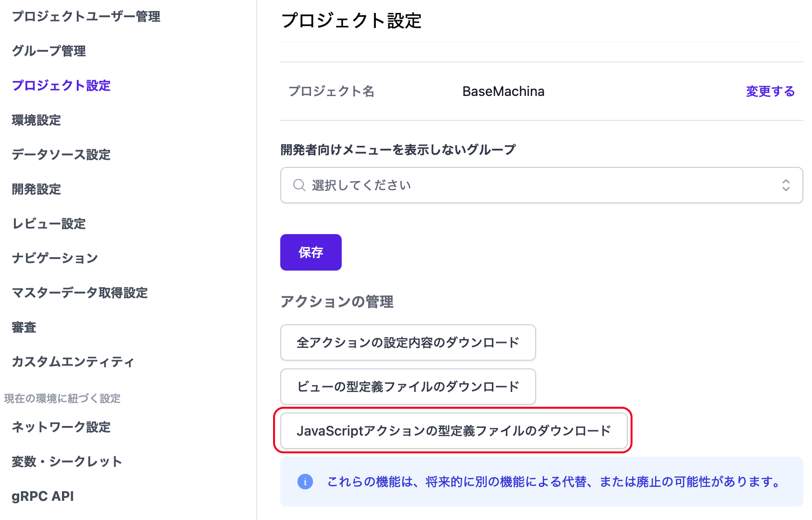
Task: Click 全アクションの設定内容のダウンロード button
Action: [408, 343]
